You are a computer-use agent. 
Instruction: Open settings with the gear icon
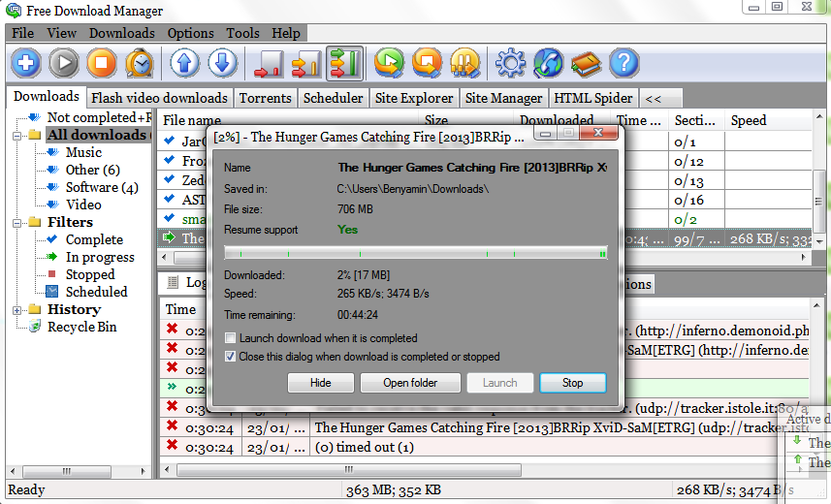tap(510, 63)
